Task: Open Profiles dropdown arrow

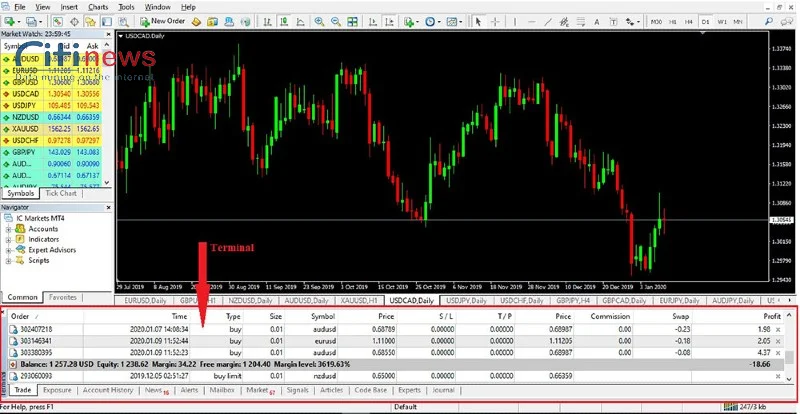Action: [x=40, y=21]
